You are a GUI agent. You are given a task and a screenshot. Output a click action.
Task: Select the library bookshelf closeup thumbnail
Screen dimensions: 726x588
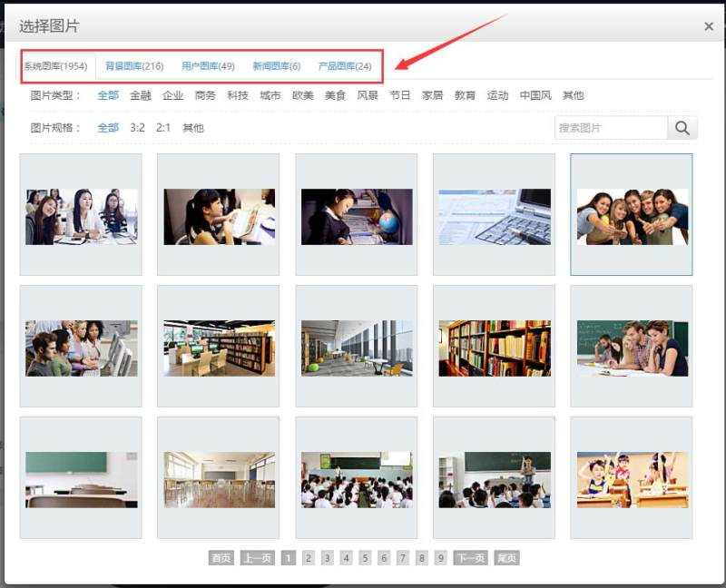(494, 348)
